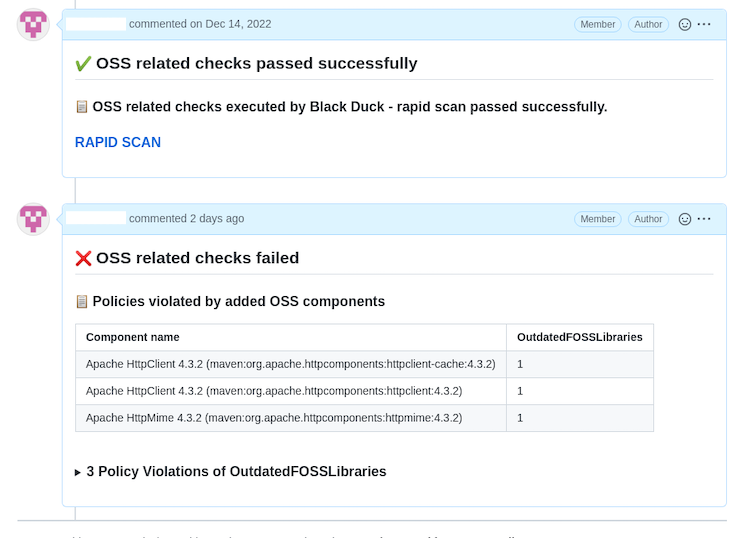Viewport: 742px width, 538px height.
Task: Select the red cross next to checks failed
Action: (x=83, y=258)
